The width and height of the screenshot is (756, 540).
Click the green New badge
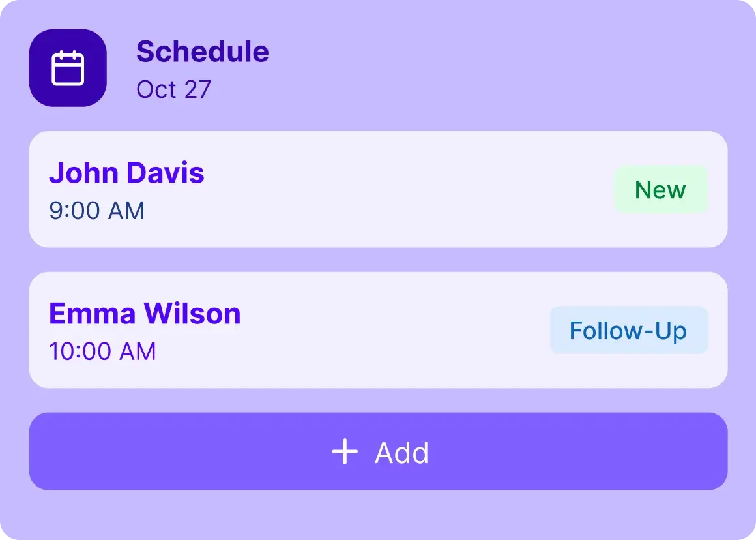[x=661, y=190]
